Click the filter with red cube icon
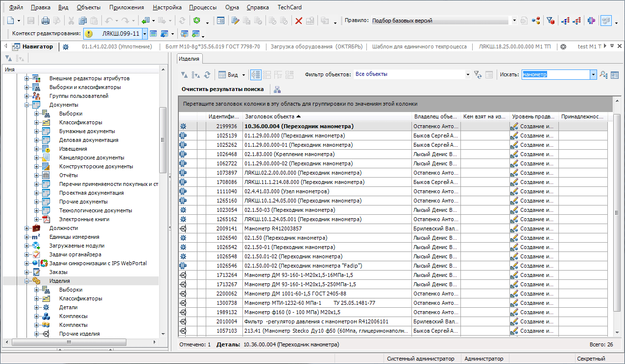The image size is (625, 364). [x=550, y=21]
